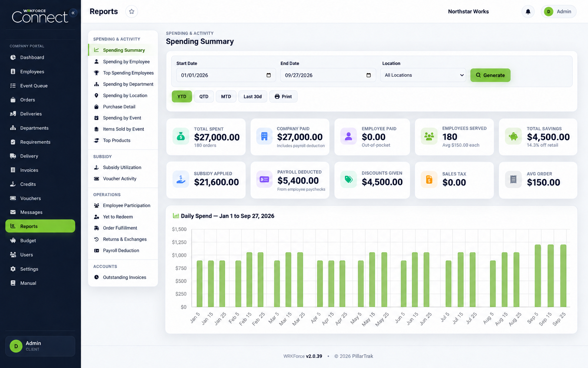Image resolution: width=588 pixels, height=368 pixels.
Task: Open the Admin account menu in header
Action: 558,11
